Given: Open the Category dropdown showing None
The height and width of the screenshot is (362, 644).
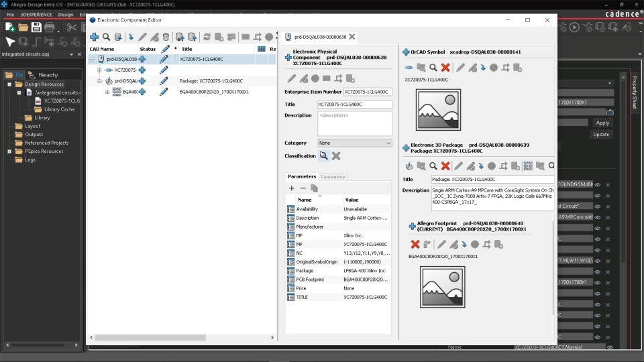Looking at the screenshot, I should point(354,143).
